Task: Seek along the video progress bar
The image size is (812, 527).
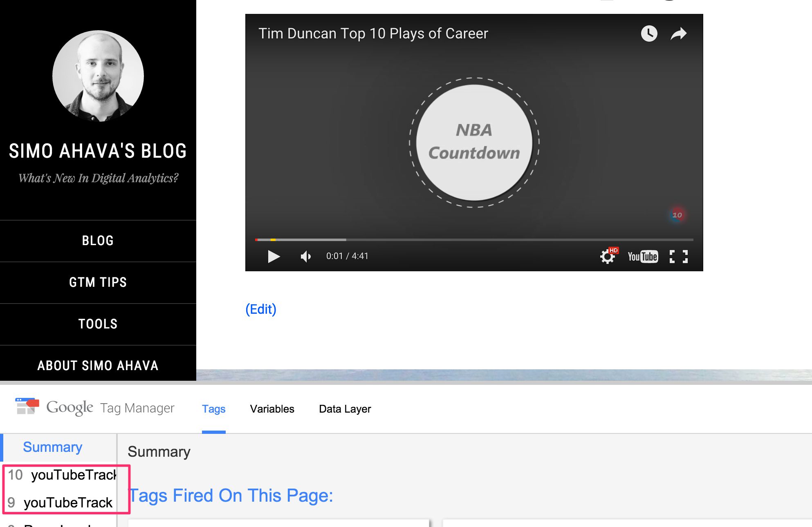Action: point(474,240)
